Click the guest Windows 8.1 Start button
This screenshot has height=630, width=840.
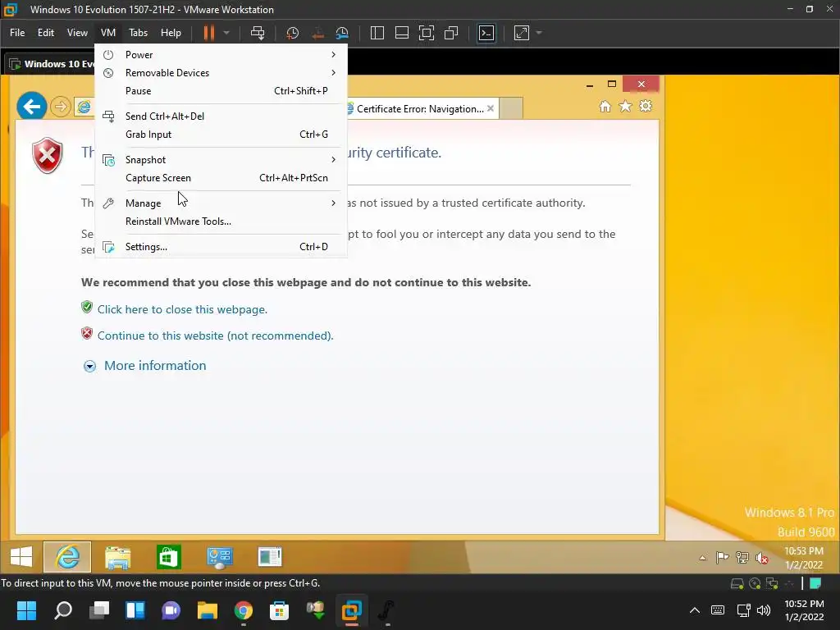21,557
